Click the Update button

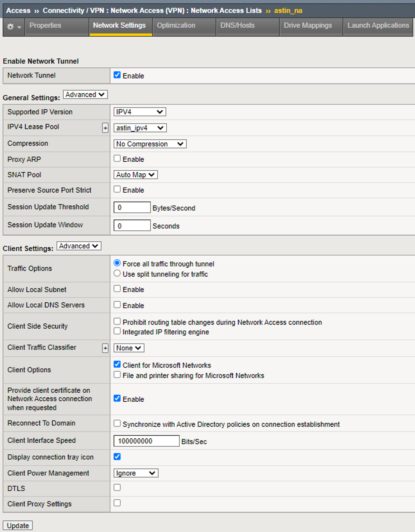18,526
